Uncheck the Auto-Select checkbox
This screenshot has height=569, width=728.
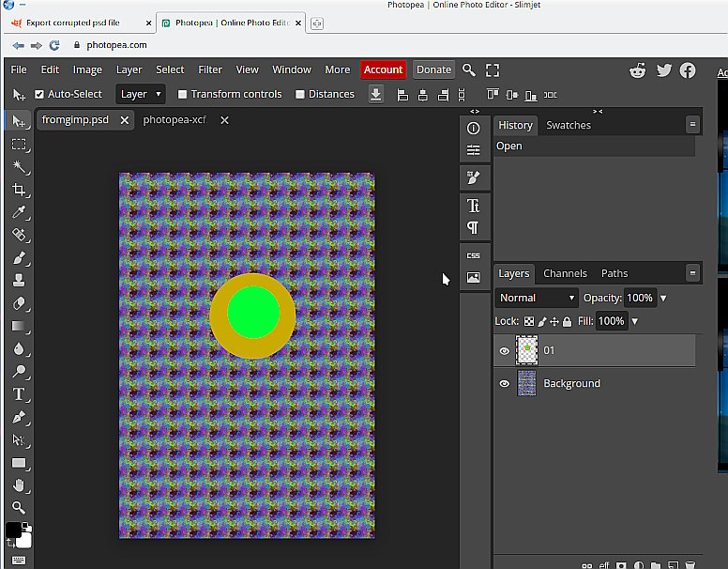(x=39, y=94)
